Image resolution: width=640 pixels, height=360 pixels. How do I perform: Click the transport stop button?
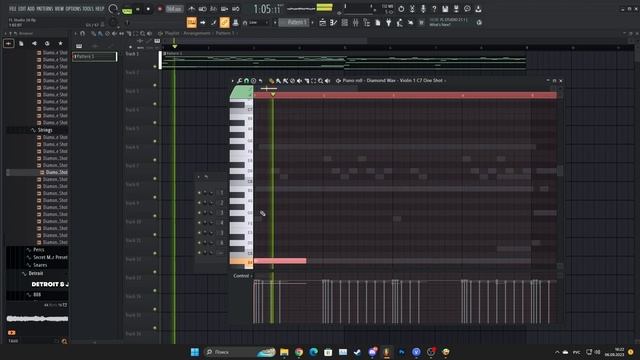point(148,9)
